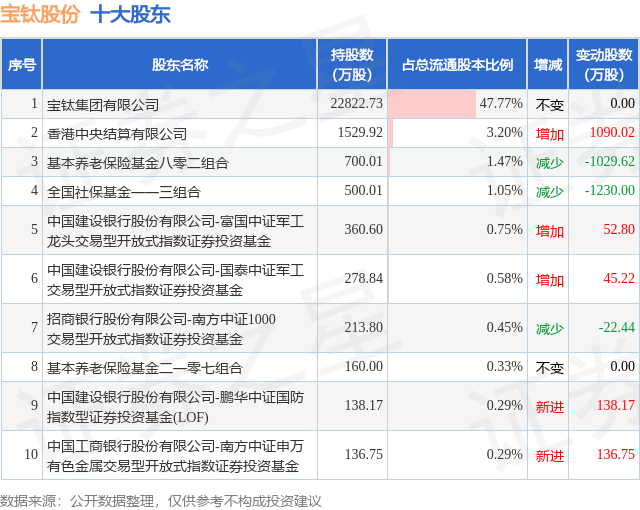Click 新进 status in row 10
640x510 pixels.
[549, 456]
